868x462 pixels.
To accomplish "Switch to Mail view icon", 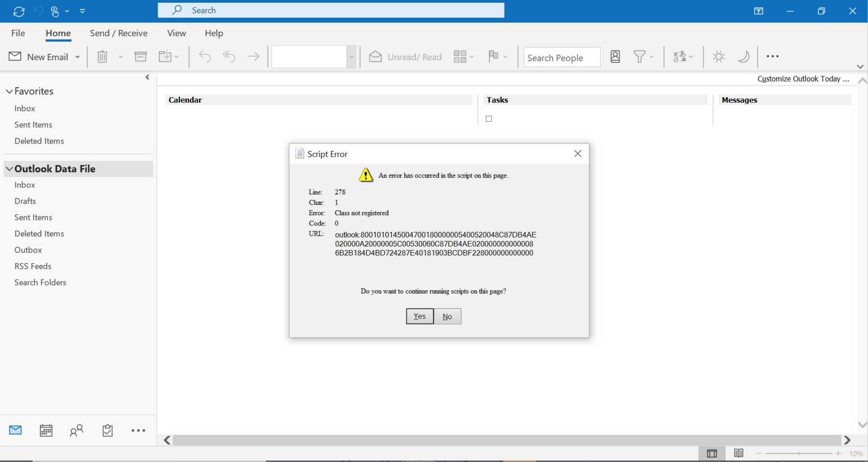I will (x=15, y=430).
